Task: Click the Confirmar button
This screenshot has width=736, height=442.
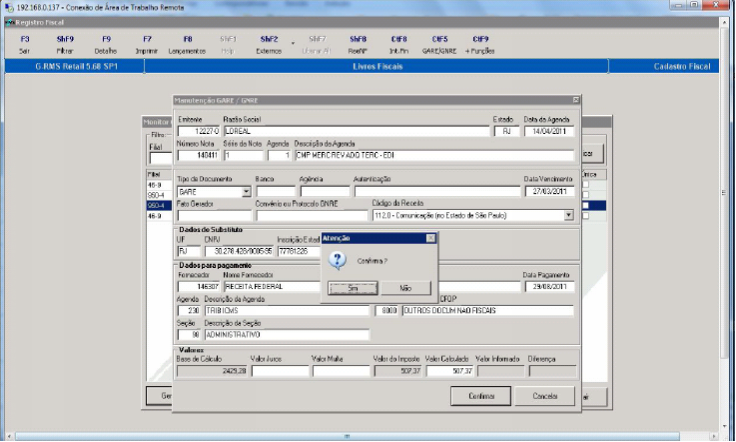Action: coord(481,396)
